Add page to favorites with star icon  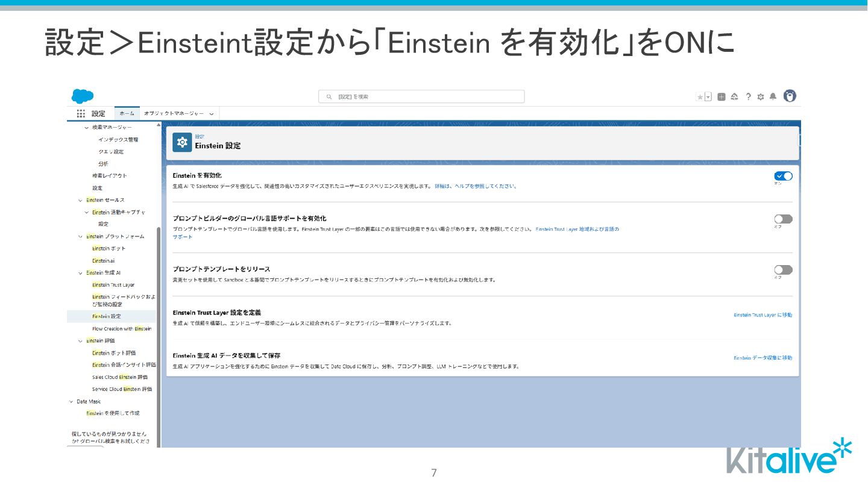(700, 96)
